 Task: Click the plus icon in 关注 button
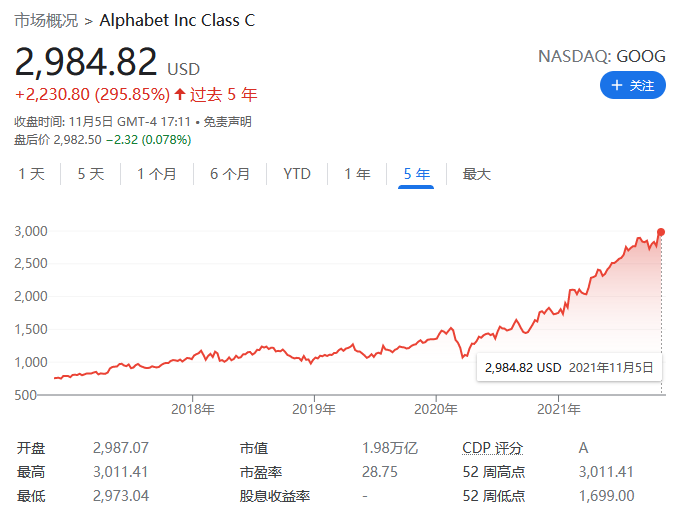tap(616, 85)
